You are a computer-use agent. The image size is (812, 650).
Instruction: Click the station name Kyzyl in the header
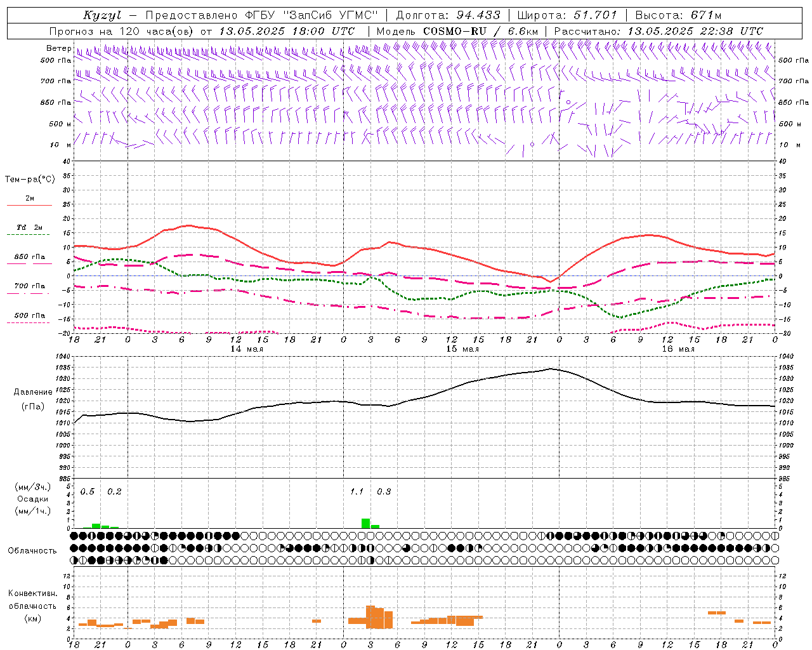point(101,15)
